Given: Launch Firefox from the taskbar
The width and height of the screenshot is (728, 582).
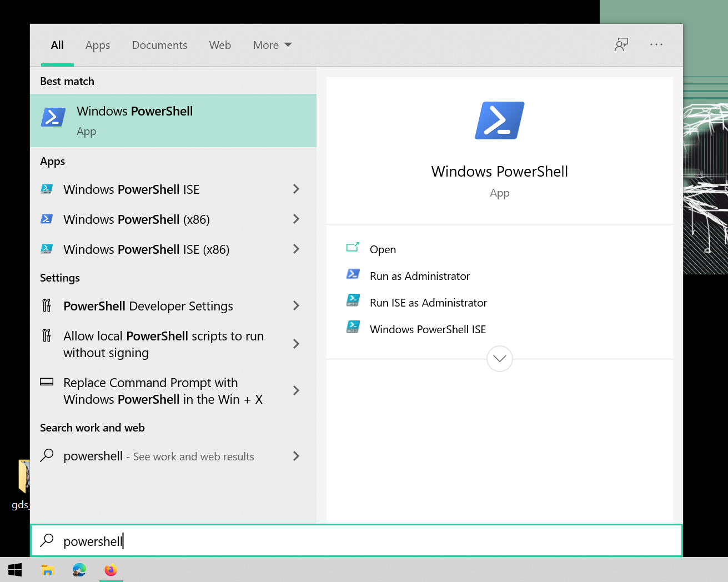Looking at the screenshot, I should 111,570.
